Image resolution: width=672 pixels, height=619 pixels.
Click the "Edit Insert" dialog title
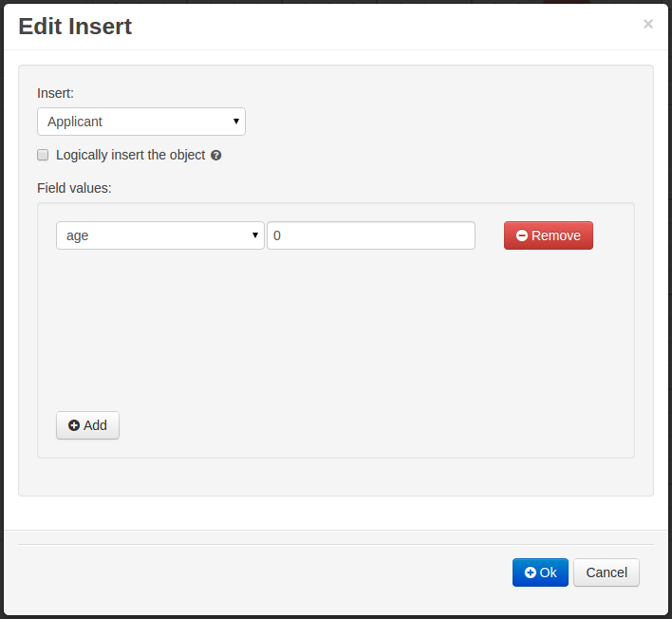[x=75, y=27]
